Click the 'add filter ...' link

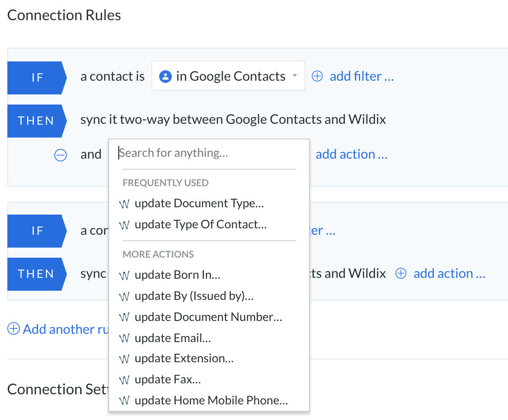point(362,77)
